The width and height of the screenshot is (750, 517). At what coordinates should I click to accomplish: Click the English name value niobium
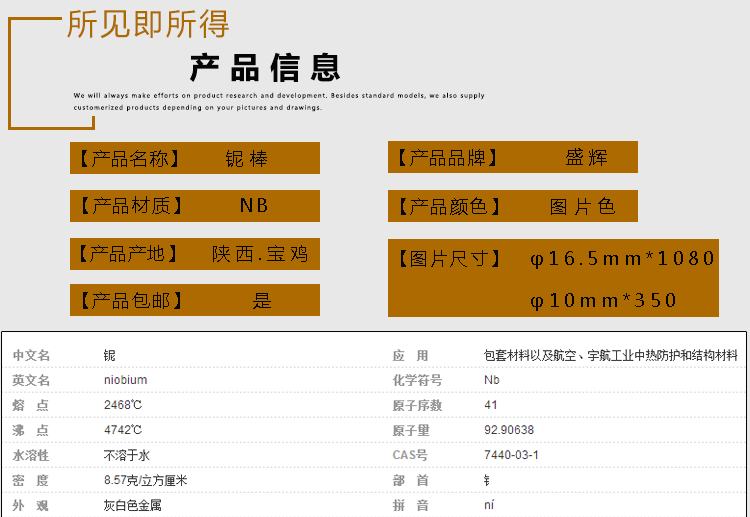[126, 380]
